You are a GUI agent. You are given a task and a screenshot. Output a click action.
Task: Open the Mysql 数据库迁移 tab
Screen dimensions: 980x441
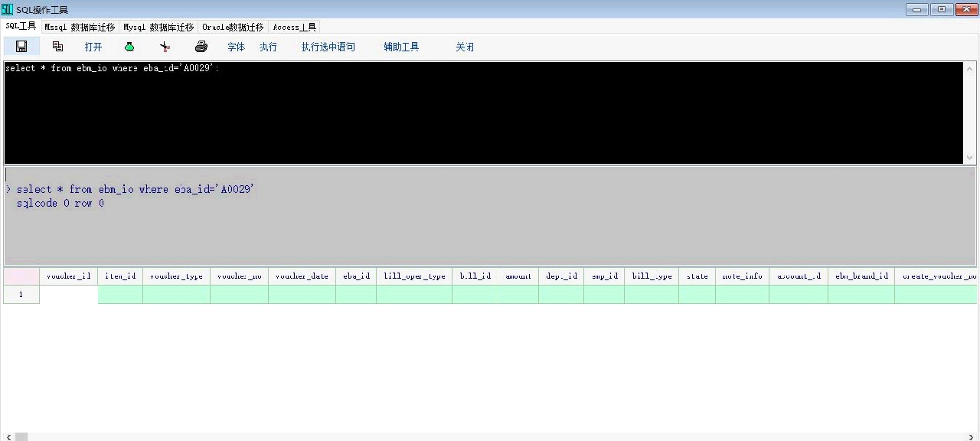click(158, 27)
